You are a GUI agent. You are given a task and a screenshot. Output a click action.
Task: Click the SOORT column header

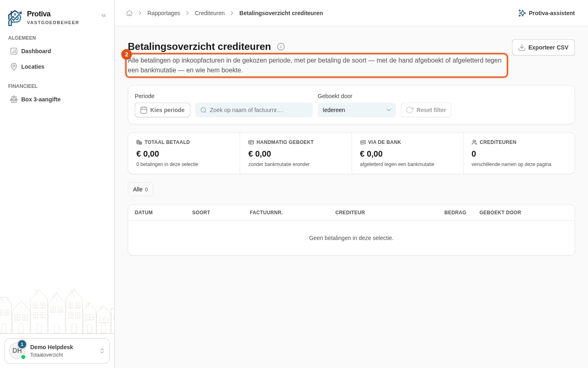click(201, 213)
